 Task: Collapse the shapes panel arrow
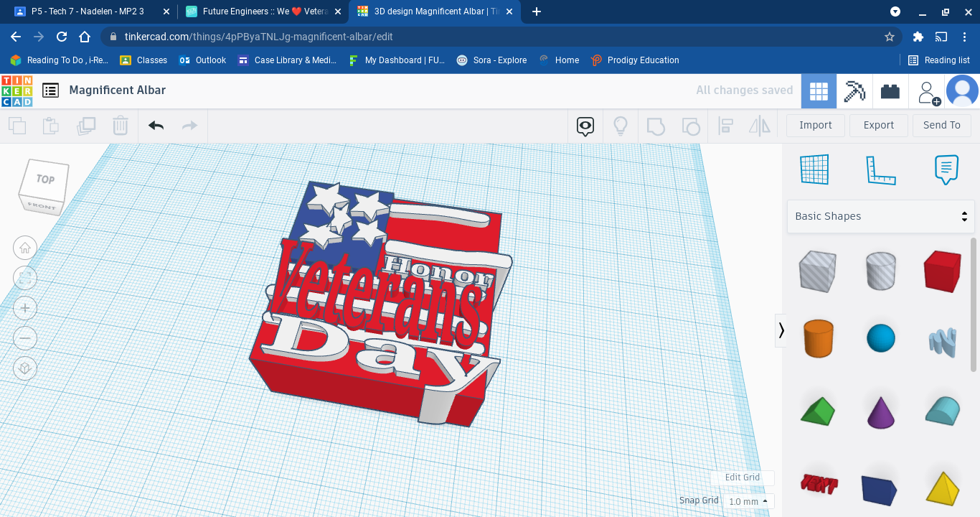(x=781, y=330)
